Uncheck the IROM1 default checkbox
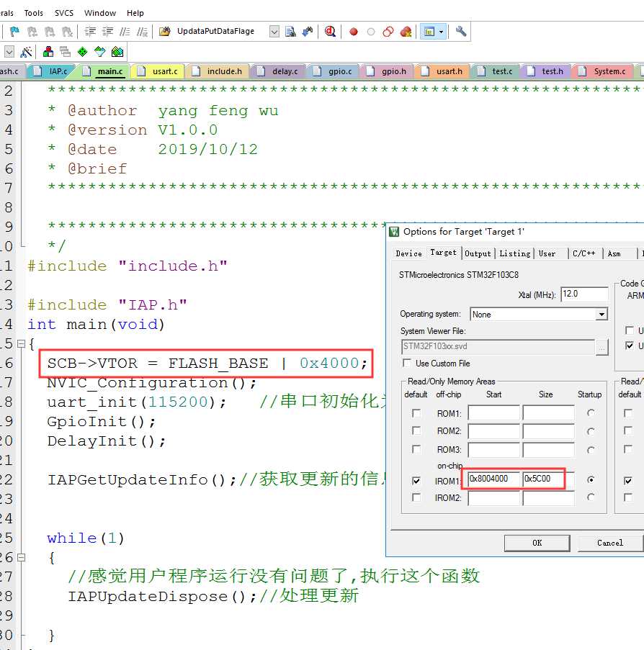Image resolution: width=644 pixels, height=650 pixels. pos(416,480)
